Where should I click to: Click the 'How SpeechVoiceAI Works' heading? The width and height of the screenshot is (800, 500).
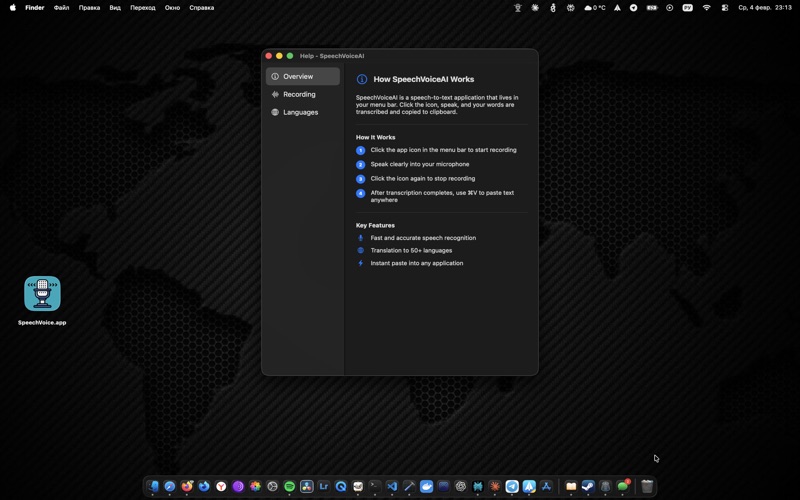423,79
